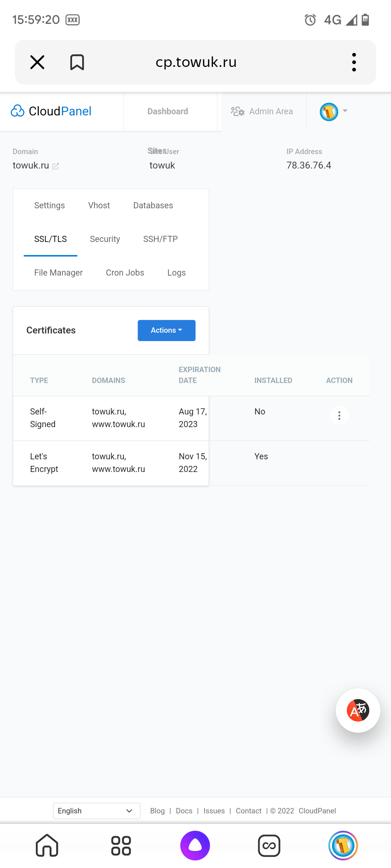Open the tab switcher grid icon
Screen dimensions: 391x868
point(121,845)
